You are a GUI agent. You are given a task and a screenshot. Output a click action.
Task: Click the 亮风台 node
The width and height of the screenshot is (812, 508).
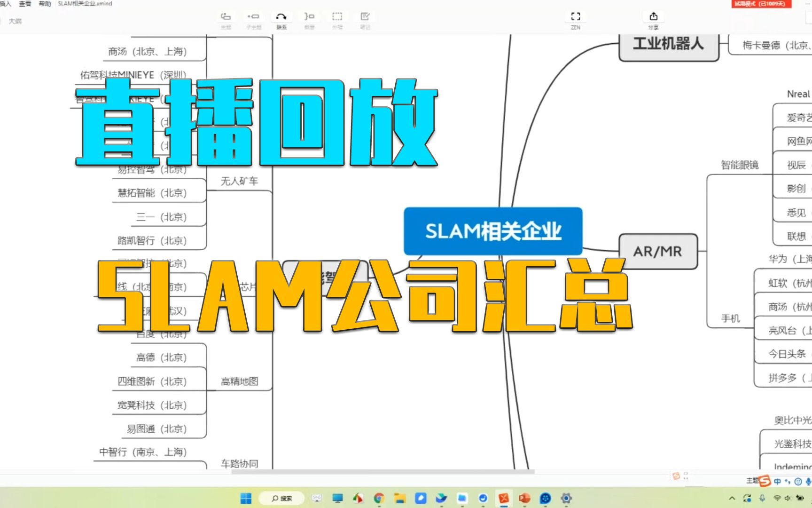pos(790,331)
